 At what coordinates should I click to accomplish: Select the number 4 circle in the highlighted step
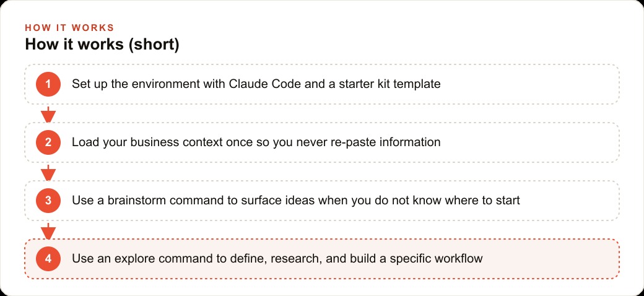(x=48, y=259)
